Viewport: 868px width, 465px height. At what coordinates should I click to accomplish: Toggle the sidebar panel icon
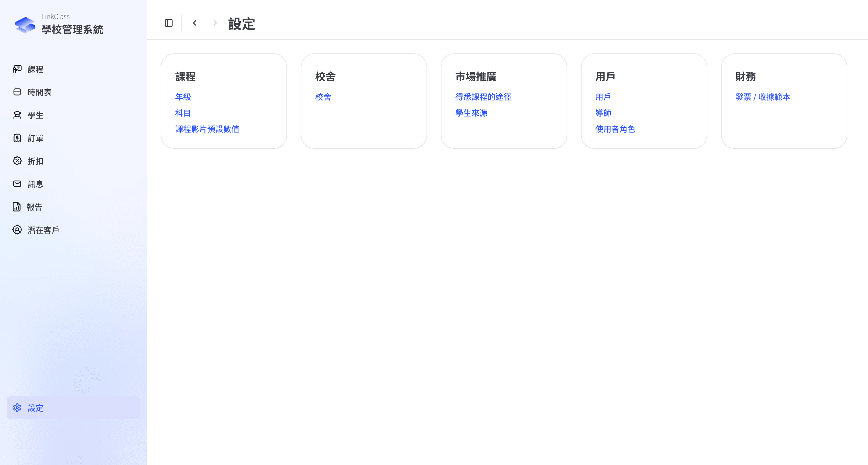[169, 23]
